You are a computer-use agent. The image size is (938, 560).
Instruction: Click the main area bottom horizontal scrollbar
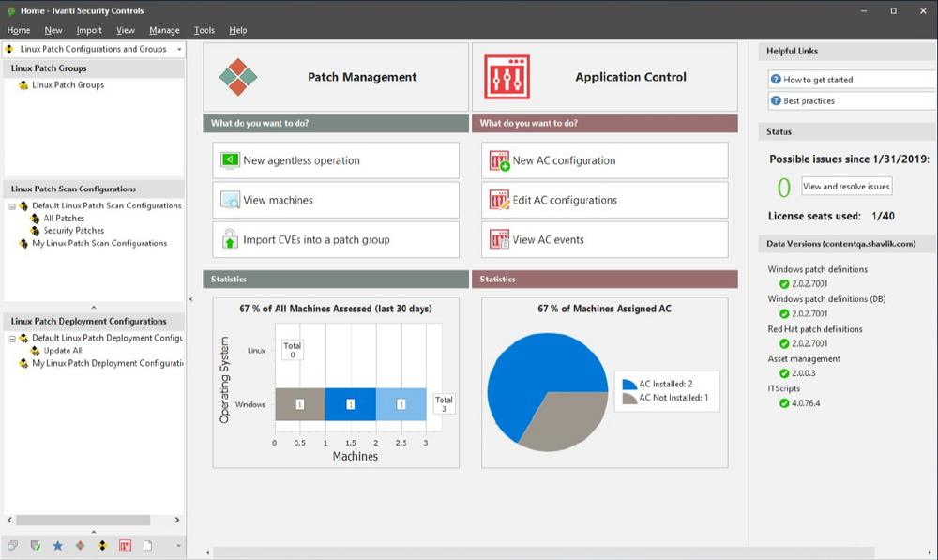coord(544,552)
